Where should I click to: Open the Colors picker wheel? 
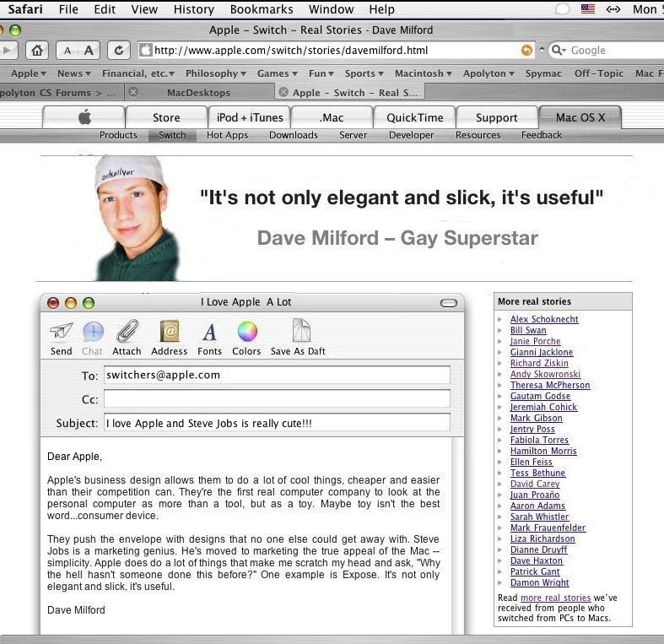(246, 331)
